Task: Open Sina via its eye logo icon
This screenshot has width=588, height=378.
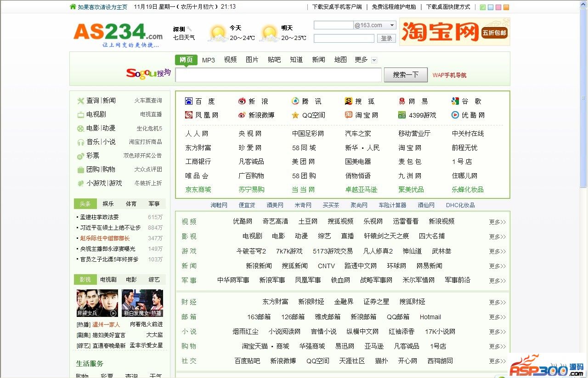Action: pos(242,102)
